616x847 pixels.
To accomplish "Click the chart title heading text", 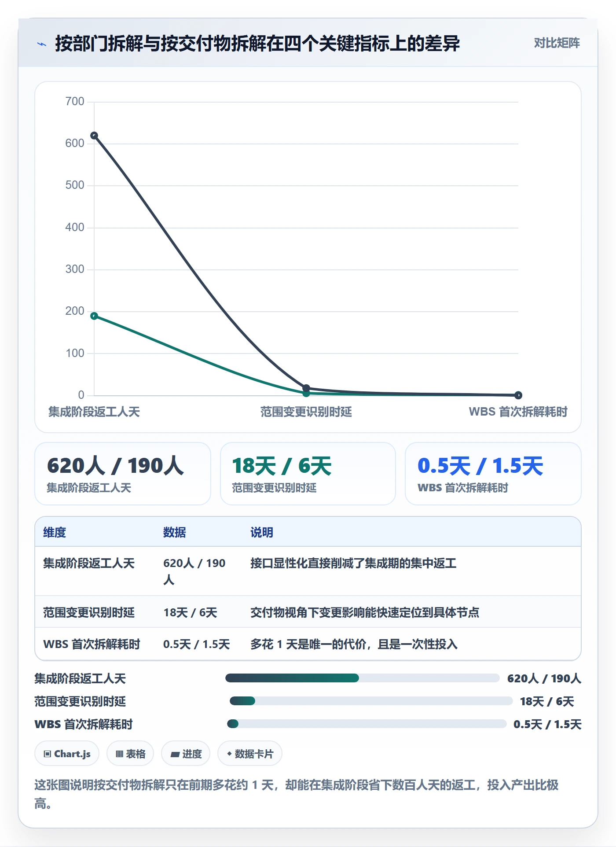I will (x=257, y=44).
